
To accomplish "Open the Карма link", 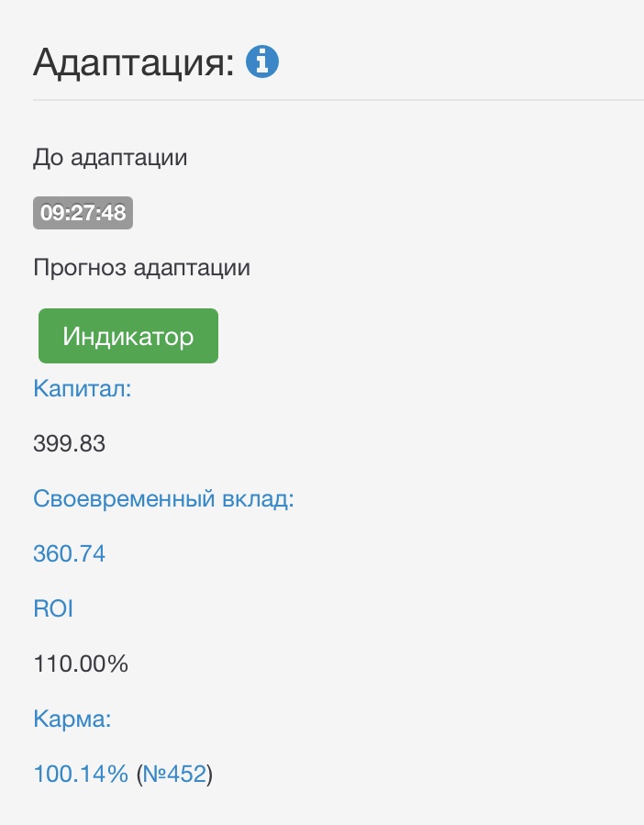I will click(x=72, y=719).
